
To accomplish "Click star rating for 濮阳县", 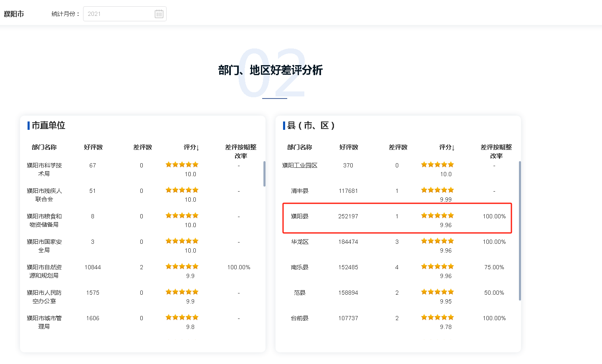I will click(438, 215).
